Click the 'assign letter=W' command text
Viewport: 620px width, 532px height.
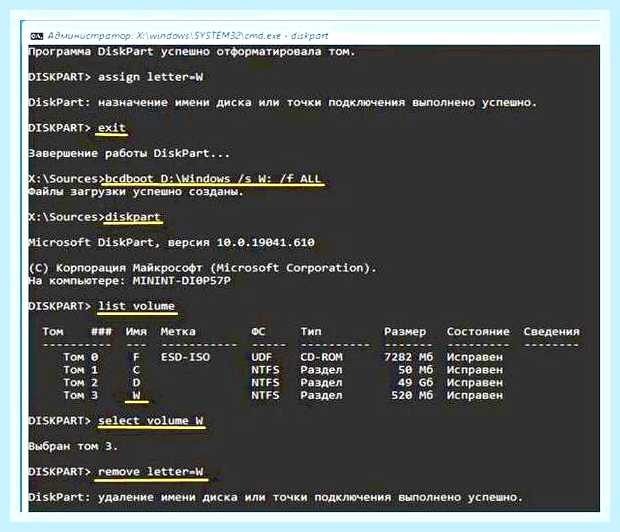[x=151, y=77]
